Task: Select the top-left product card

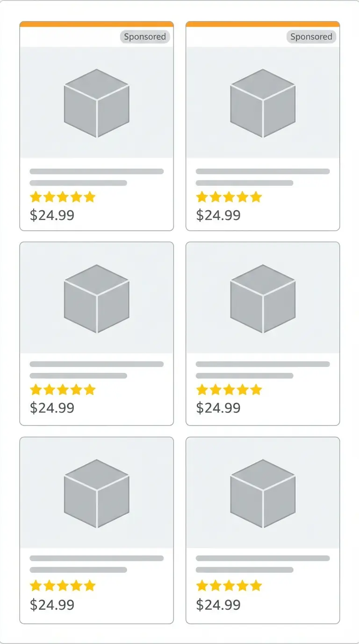Action: [96, 125]
